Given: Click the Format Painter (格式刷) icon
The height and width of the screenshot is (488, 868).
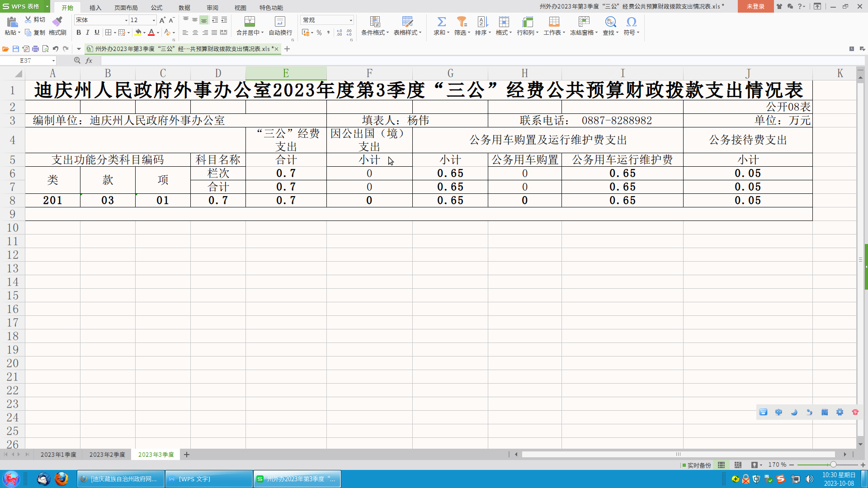Looking at the screenshot, I should (57, 26).
